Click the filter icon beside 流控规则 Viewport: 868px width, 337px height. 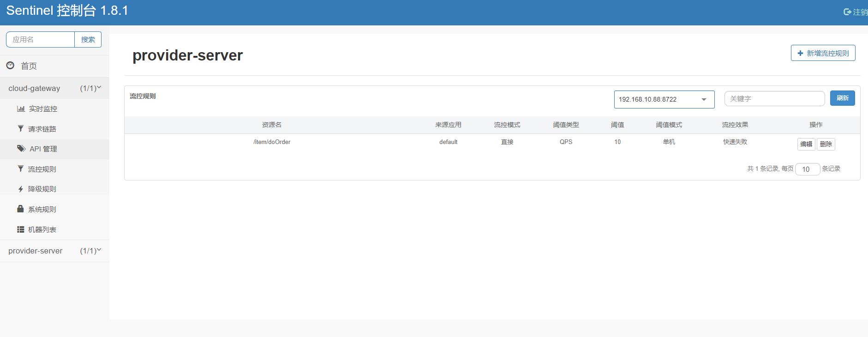point(20,168)
